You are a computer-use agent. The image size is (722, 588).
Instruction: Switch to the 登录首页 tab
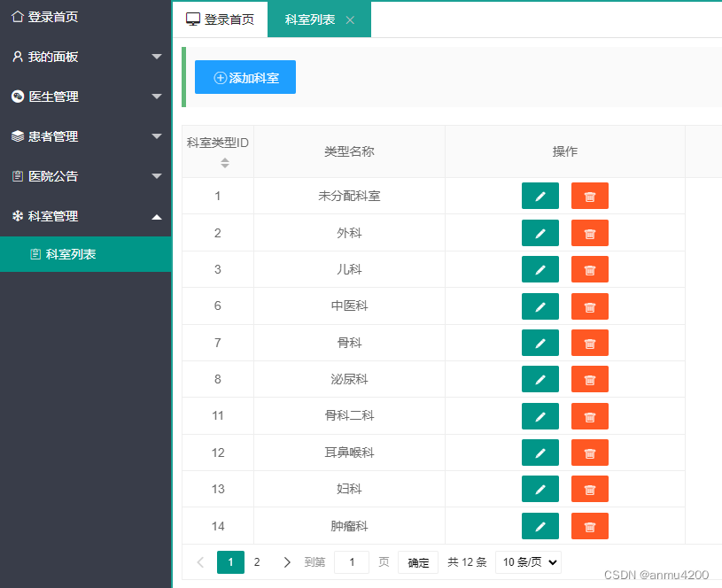click(220, 18)
